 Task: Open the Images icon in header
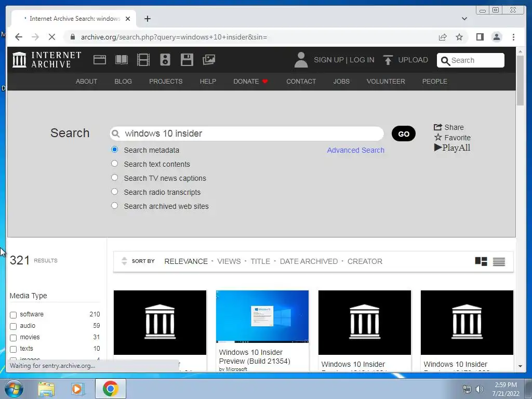pos(209,60)
